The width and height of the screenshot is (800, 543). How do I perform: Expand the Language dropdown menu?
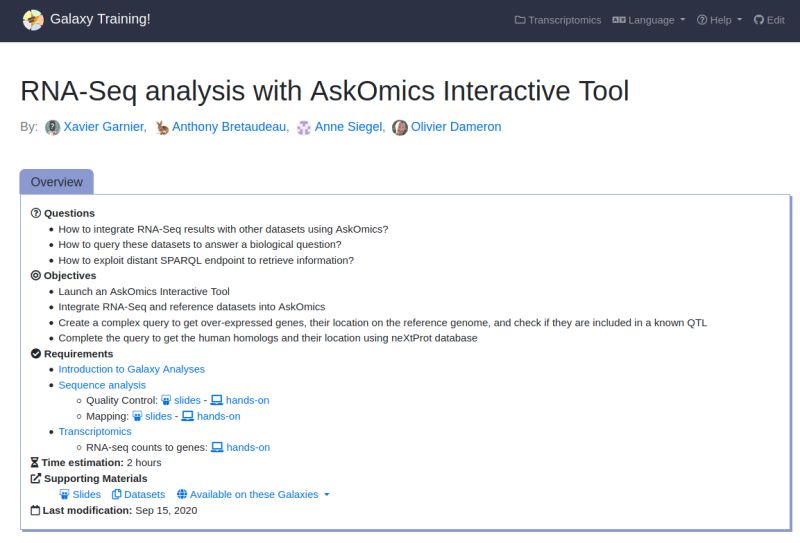point(648,20)
